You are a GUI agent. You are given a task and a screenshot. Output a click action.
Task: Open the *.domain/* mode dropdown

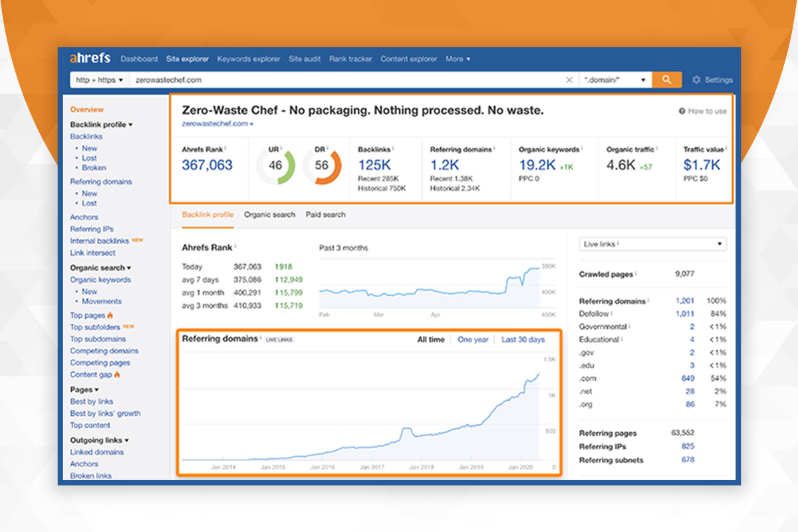pyautogui.click(x=615, y=80)
